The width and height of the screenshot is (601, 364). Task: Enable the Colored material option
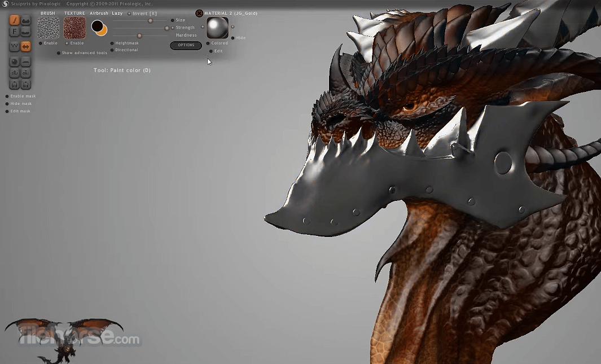(x=208, y=43)
